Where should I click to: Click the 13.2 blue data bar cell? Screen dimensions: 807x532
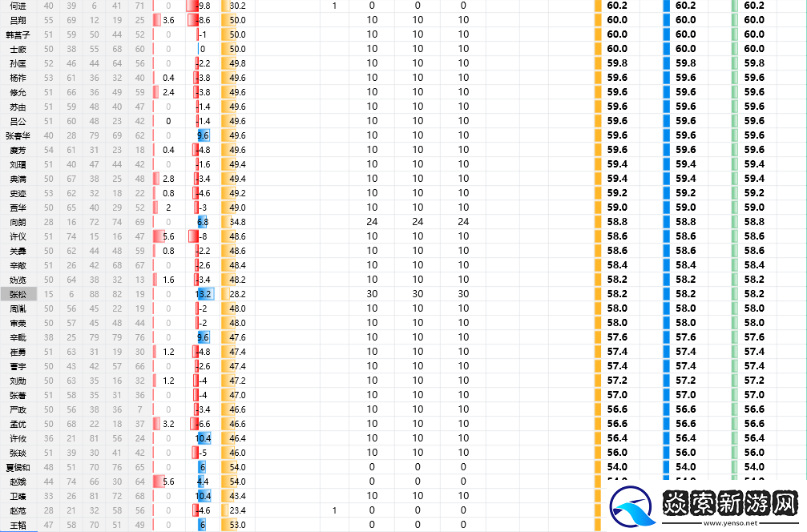(x=204, y=294)
